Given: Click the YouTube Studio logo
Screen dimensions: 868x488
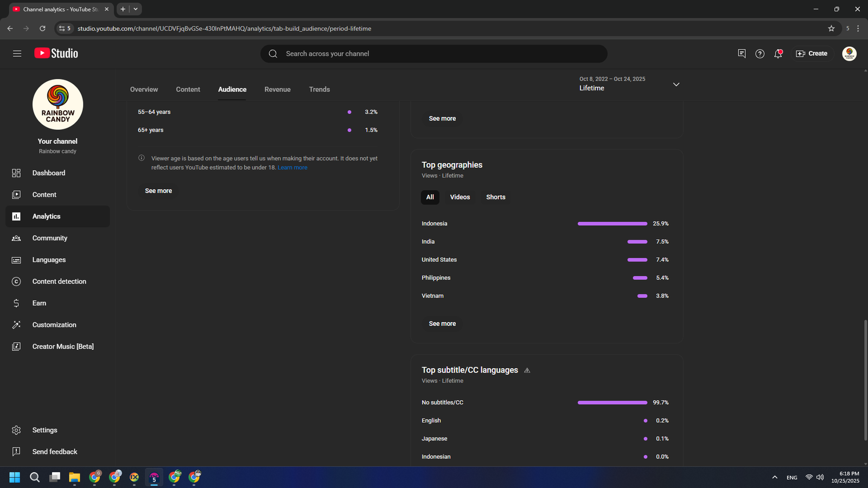Looking at the screenshot, I should (x=56, y=53).
